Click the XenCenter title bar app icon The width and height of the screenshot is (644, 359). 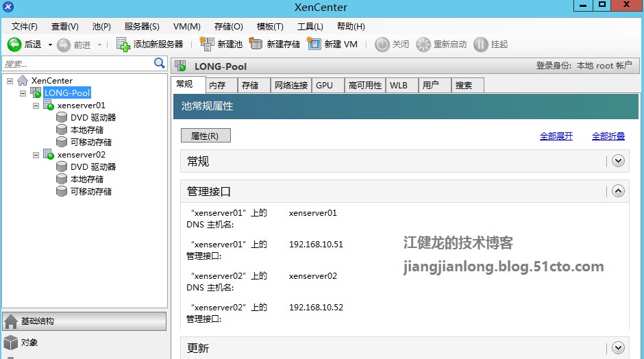click(8, 7)
